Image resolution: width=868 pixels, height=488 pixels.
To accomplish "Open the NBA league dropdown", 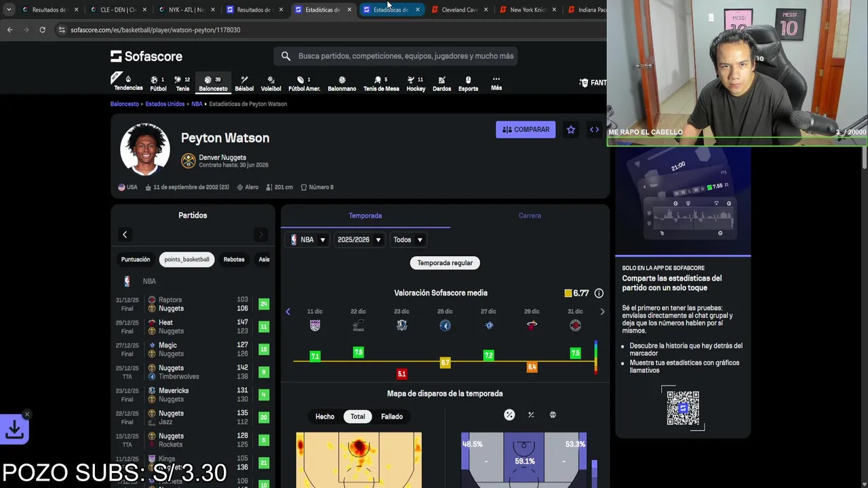I will coord(308,240).
